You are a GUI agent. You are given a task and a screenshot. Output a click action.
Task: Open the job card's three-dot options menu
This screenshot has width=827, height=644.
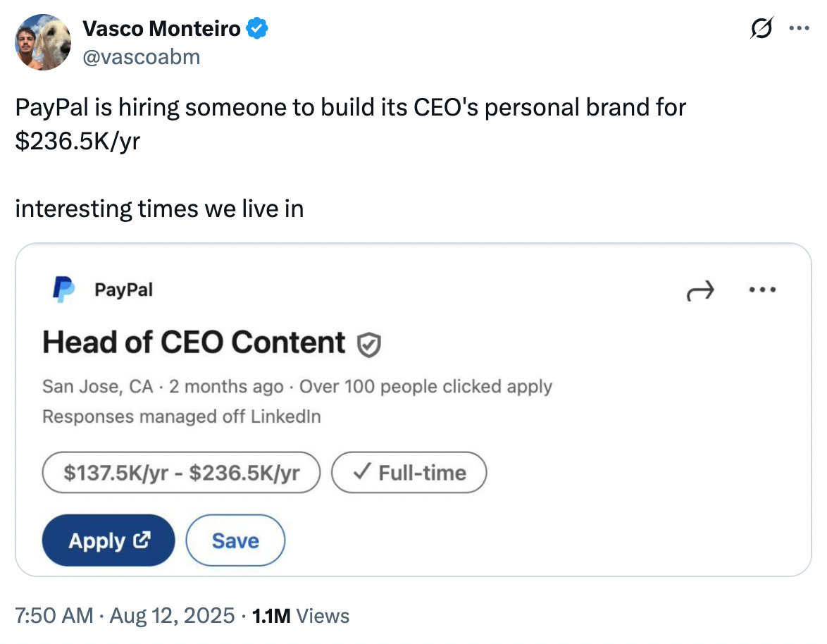point(763,290)
